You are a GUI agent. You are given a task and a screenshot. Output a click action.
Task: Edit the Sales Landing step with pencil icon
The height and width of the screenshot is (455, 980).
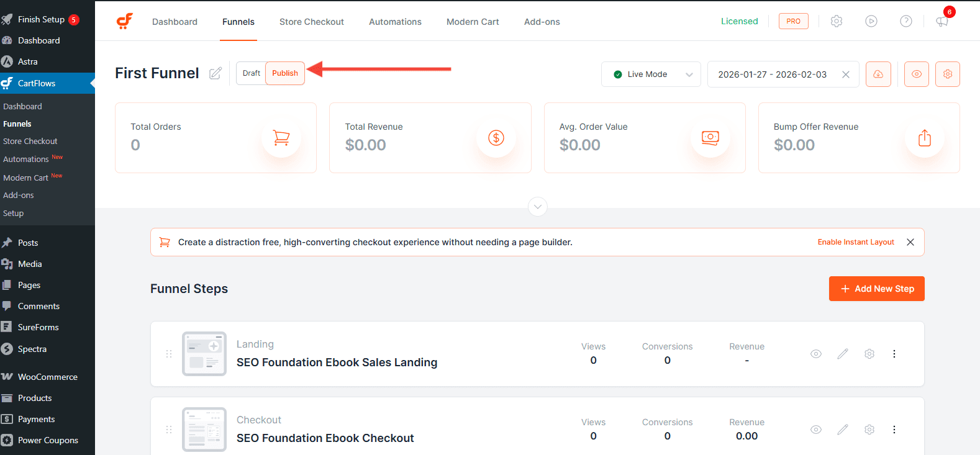coord(843,354)
